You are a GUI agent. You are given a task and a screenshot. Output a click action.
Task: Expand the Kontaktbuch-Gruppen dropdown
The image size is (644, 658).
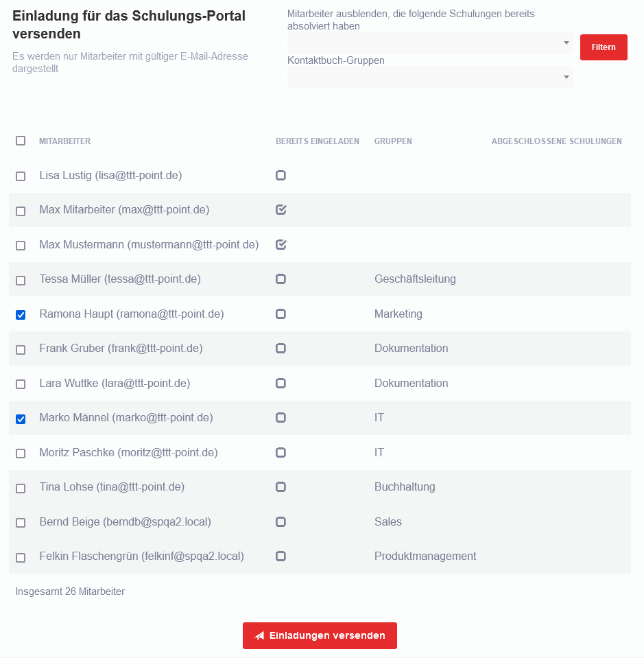coord(430,77)
